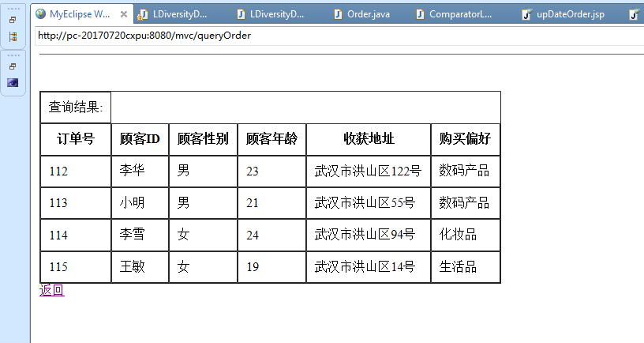This screenshot has height=343, width=644.
Task: Click 数码产品 in order 113 row
Action: click(x=464, y=202)
